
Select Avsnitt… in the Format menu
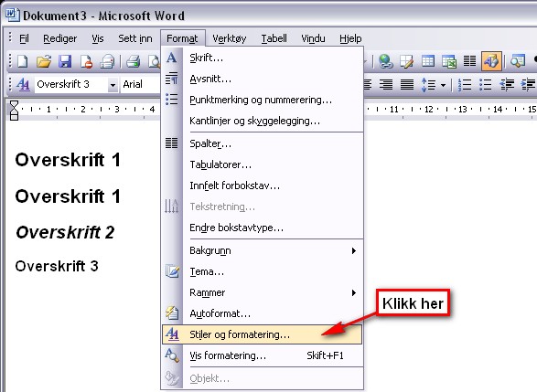(x=262, y=79)
